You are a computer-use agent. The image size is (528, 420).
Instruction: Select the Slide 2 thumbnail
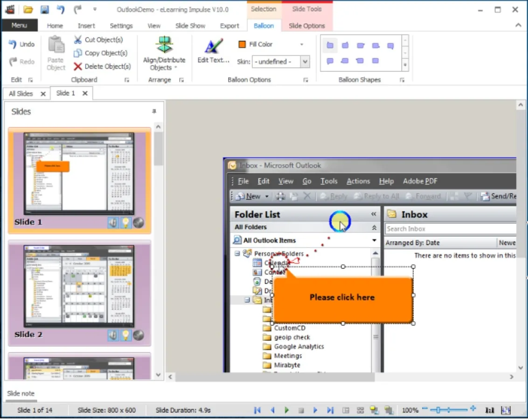point(79,291)
